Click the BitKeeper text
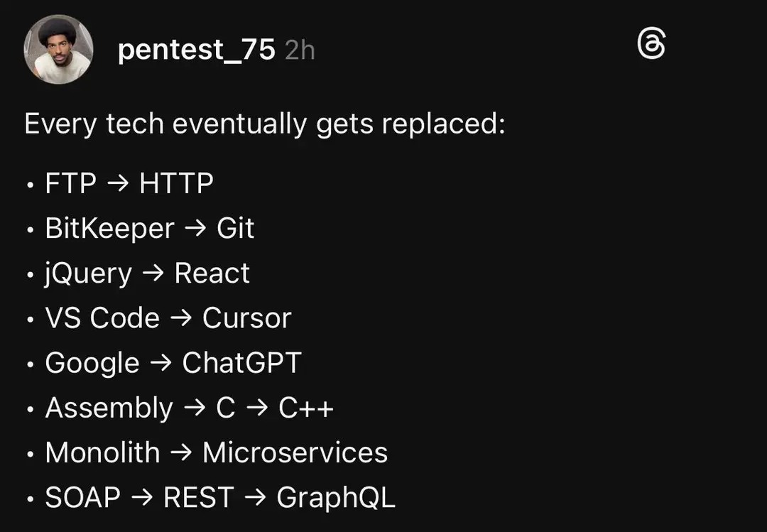The image size is (767, 532). click(x=109, y=228)
